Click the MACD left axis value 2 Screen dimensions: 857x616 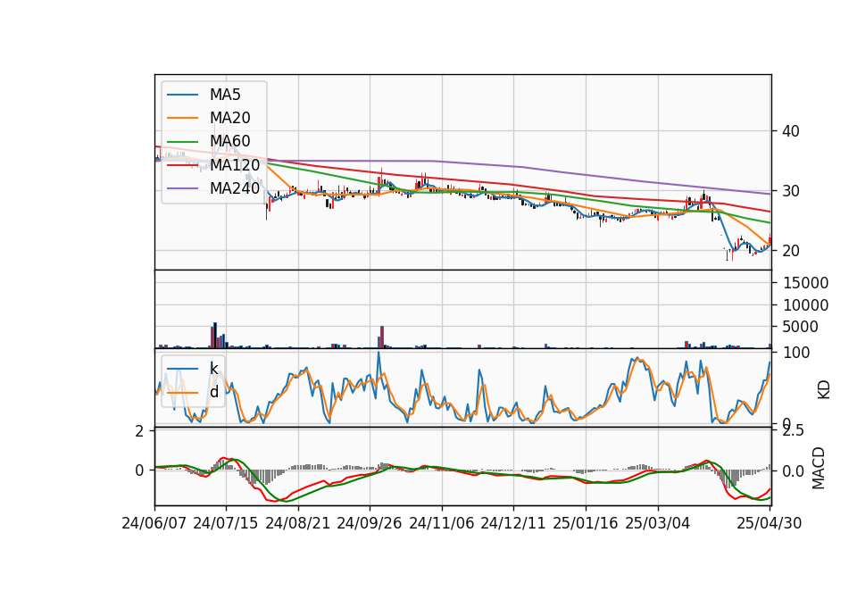click(139, 431)
